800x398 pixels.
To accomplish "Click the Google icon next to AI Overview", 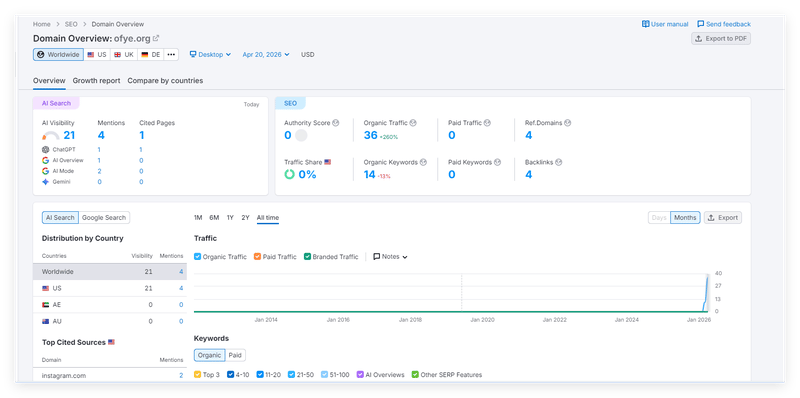I will coord(45,160).
